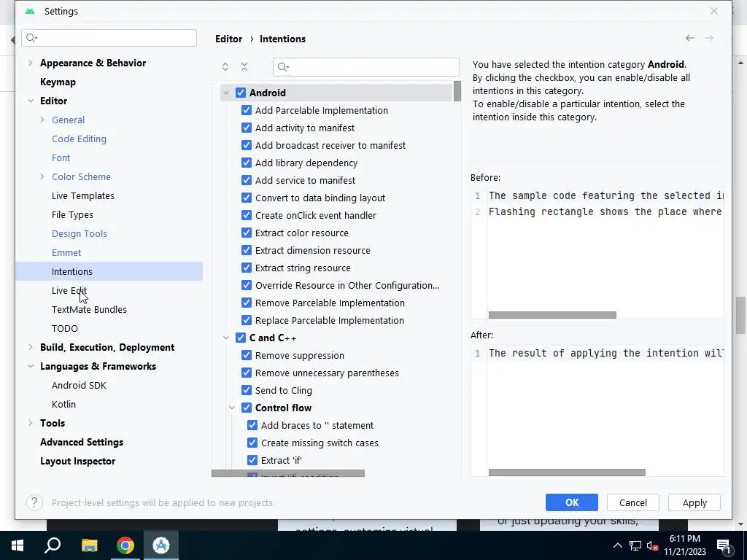The image size is (747, 560).
Task: Open Advanced Settings page
Action: click(82, 442)
